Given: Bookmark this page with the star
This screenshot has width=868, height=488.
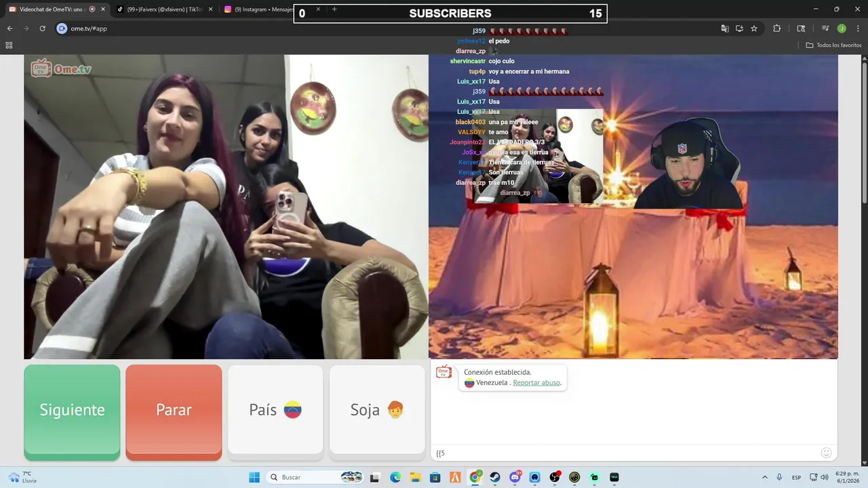Looking at the screenshot, I should [754, 28].
